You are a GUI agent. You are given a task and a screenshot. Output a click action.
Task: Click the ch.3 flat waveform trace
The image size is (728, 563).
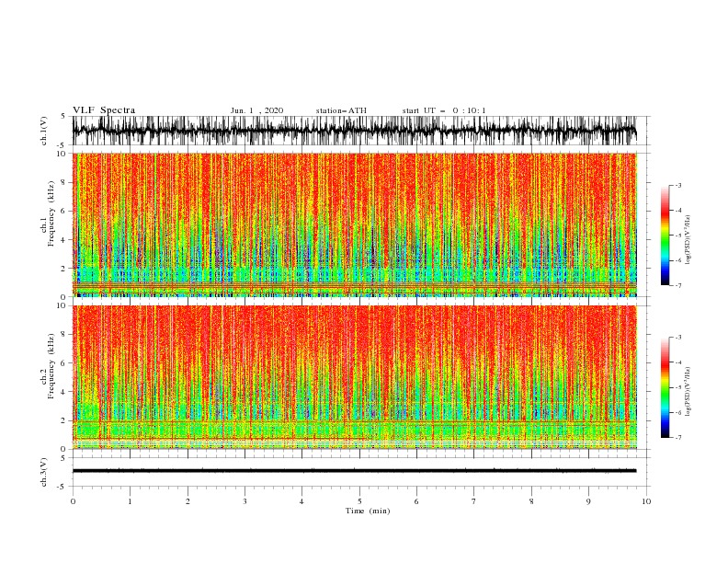pos(355,471)
